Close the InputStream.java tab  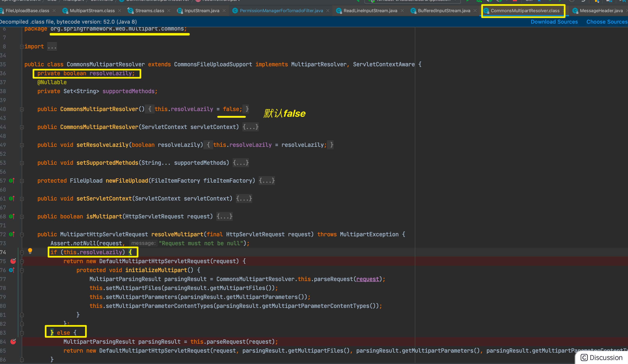224,11
